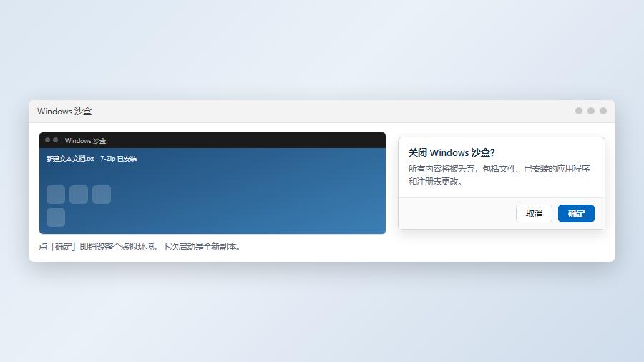
Task: Click the inner Windows 沙盒 title in the dark bar
Action: [85, 141]
